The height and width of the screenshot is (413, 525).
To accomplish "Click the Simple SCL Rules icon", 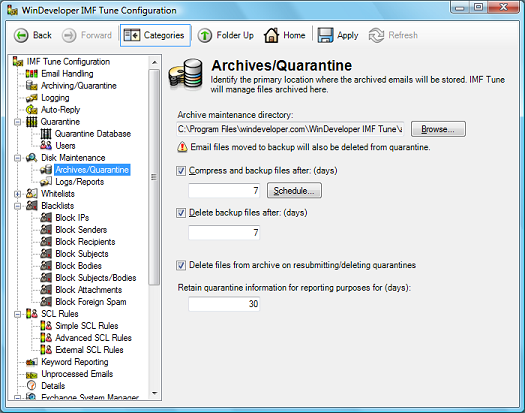I will [46, 326].
